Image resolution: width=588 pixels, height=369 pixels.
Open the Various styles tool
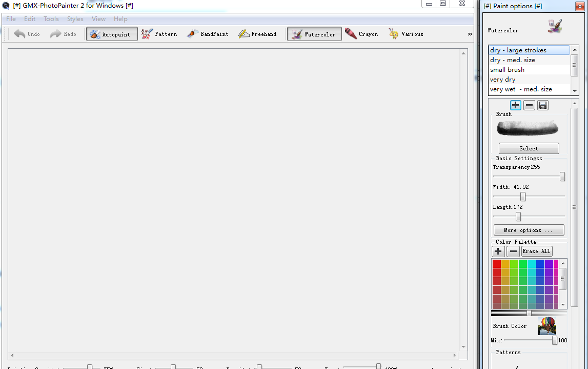point(406,34)
